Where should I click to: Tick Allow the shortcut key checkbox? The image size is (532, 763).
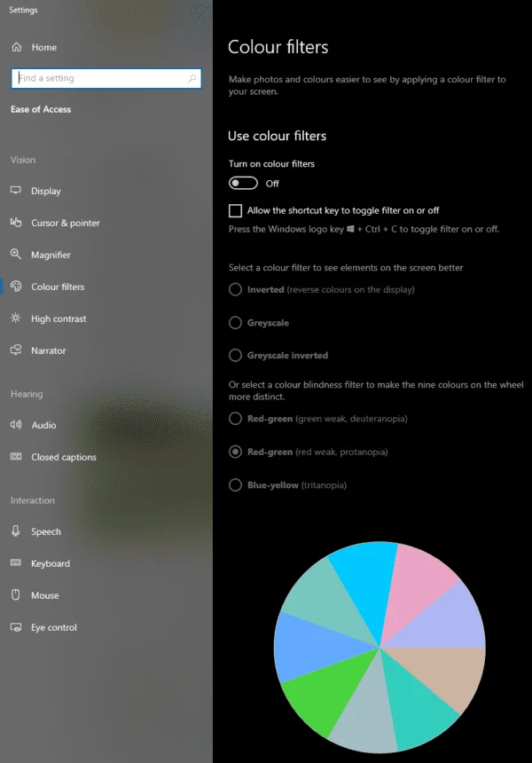click(x=235, y=210)
